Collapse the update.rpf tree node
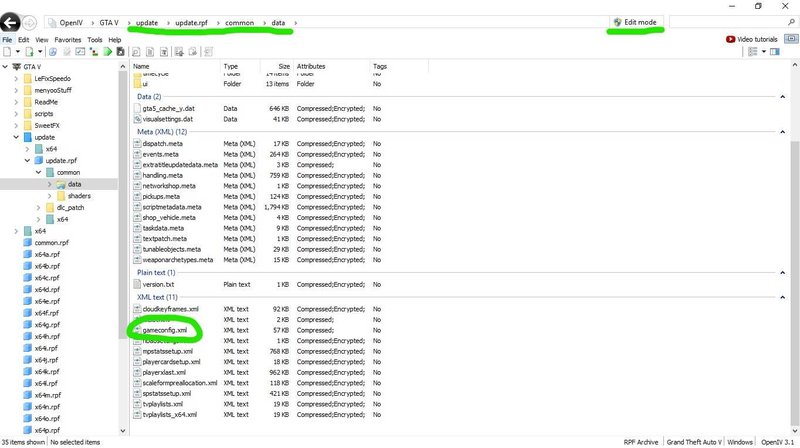The height and width of the screenshot is (448, 800). pos(28,161)
